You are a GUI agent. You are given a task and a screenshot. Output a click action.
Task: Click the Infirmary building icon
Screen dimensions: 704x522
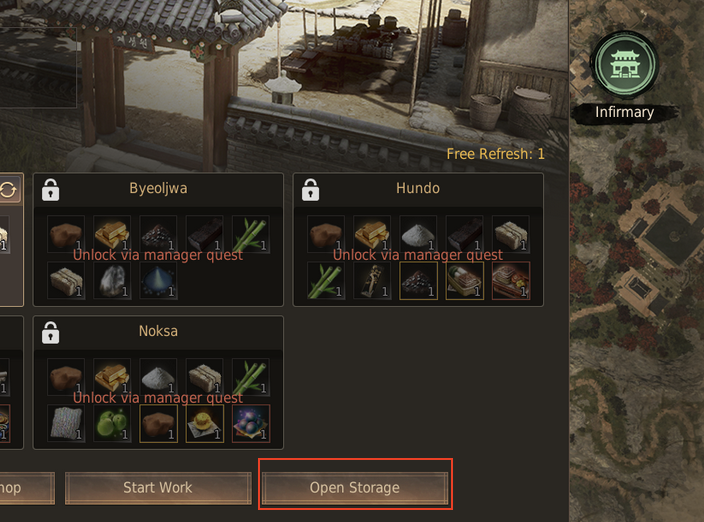(x=624, y=65)
